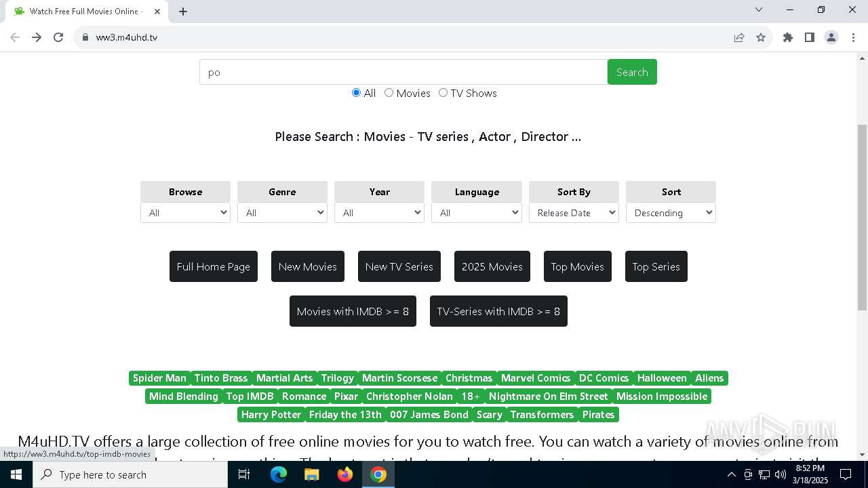The width and height of the screenshot is (868, 488).
Task: Click the network tray icon
Action: pos(764,474)
